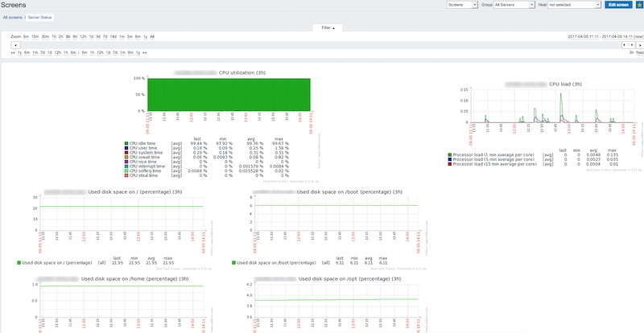
Task: Click the start date 2017-04-05 11:11
Action: 583,36
